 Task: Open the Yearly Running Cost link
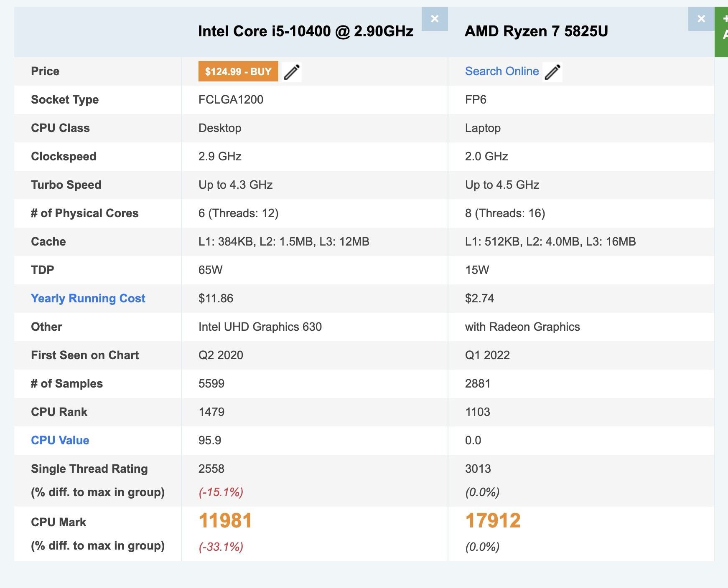(x=88, y=298)
